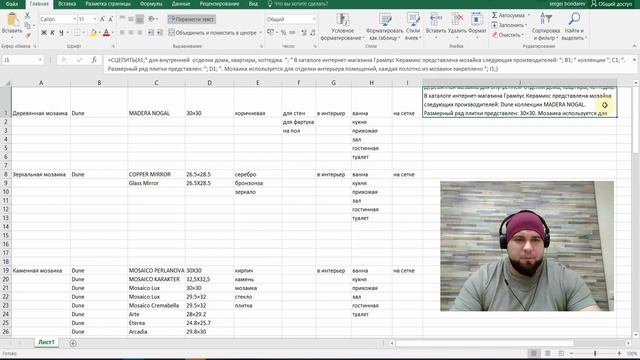
Task: Switch to the Вид tab
Action: pyautogui.click(x=253, y=4)
